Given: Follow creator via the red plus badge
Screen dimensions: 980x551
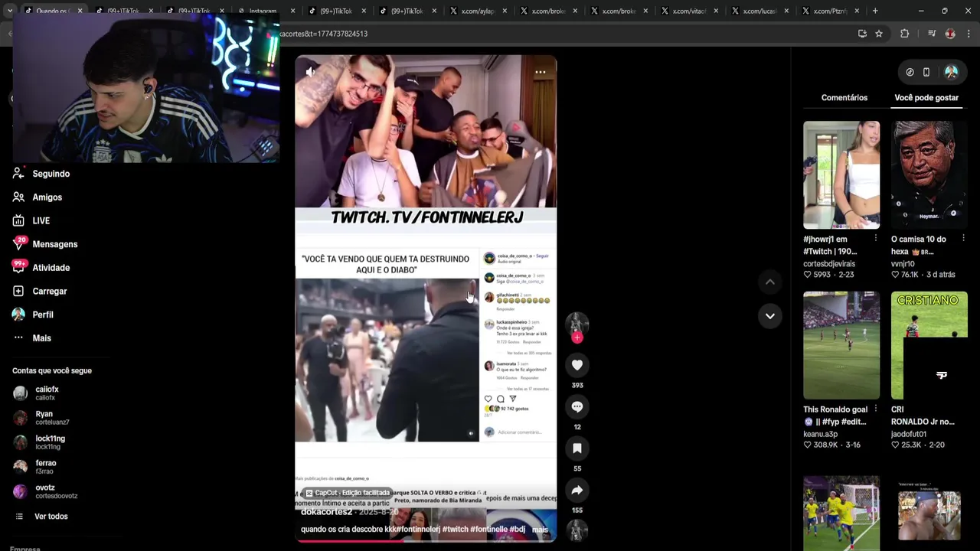Looking at the screenshot, I should (577, 337).
